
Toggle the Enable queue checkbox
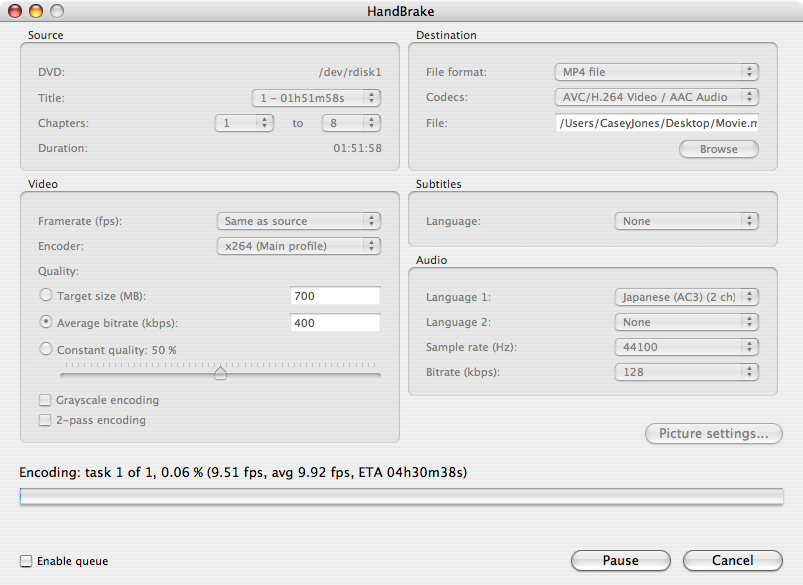26,561
